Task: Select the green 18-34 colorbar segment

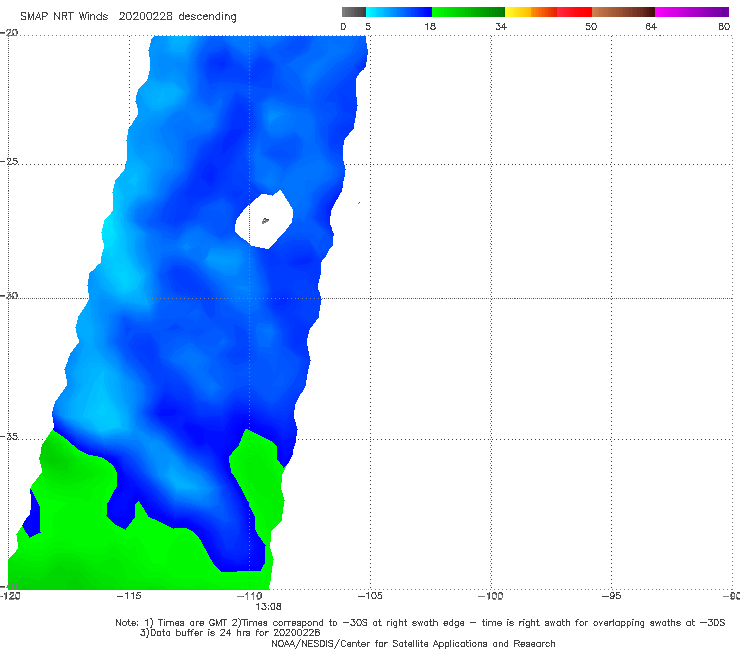Action: pos(468,12)
